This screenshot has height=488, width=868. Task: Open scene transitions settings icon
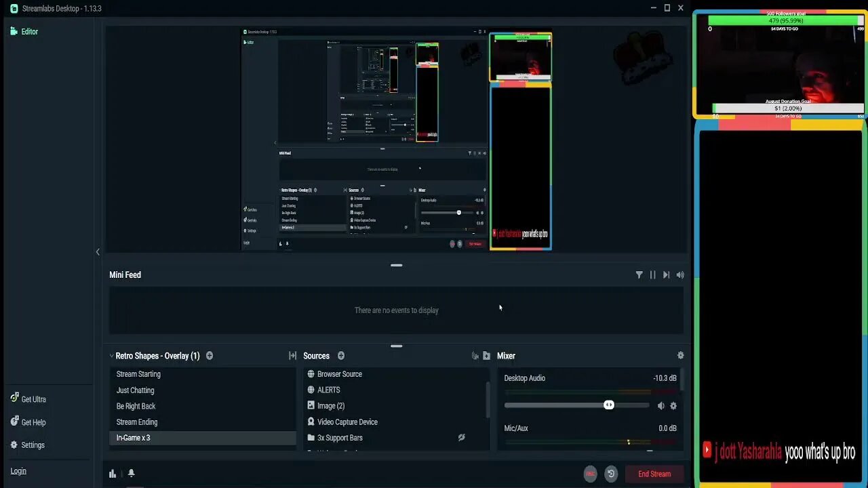(292, 356)
